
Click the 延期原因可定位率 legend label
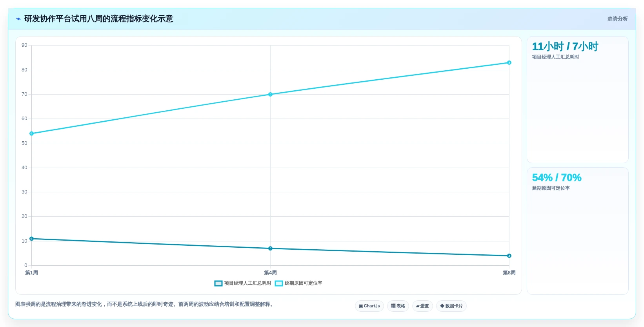click(x=303, y=283)
